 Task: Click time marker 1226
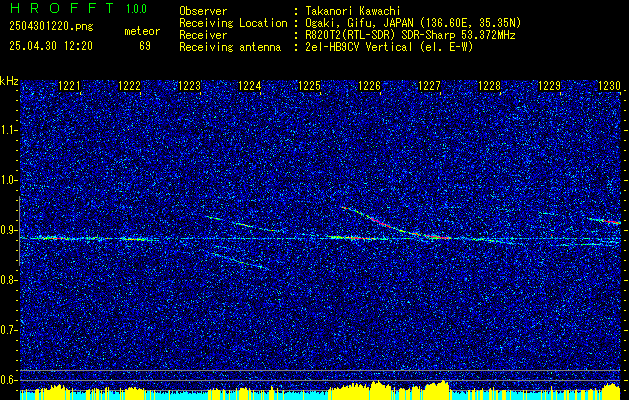[x=369, y=86]
